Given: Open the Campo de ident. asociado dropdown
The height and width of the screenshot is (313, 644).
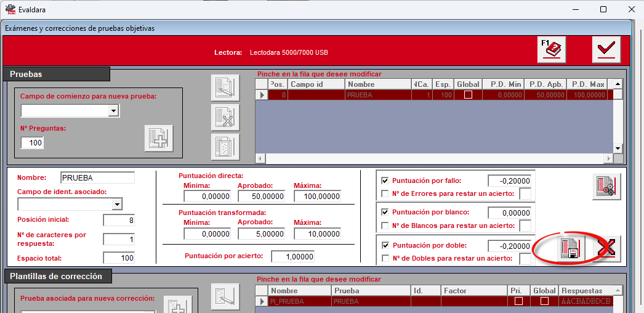Looking at the screenshot, I should [118, 204].
